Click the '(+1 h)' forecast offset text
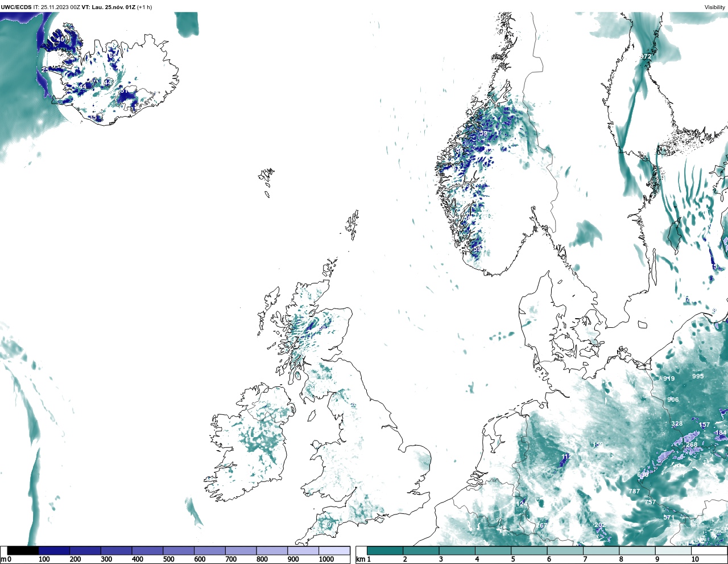This screenshot has width=728, height=564. 144,7
